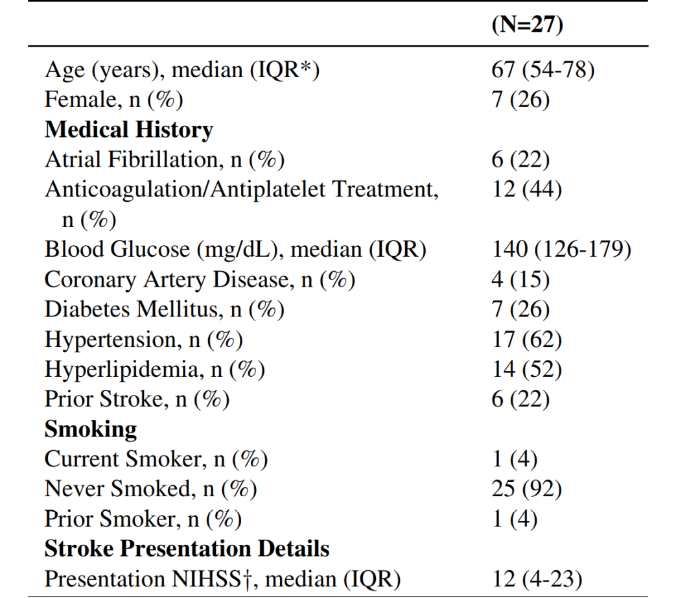Click the value 12 (44)
The image size is (700, 598).
526,189
